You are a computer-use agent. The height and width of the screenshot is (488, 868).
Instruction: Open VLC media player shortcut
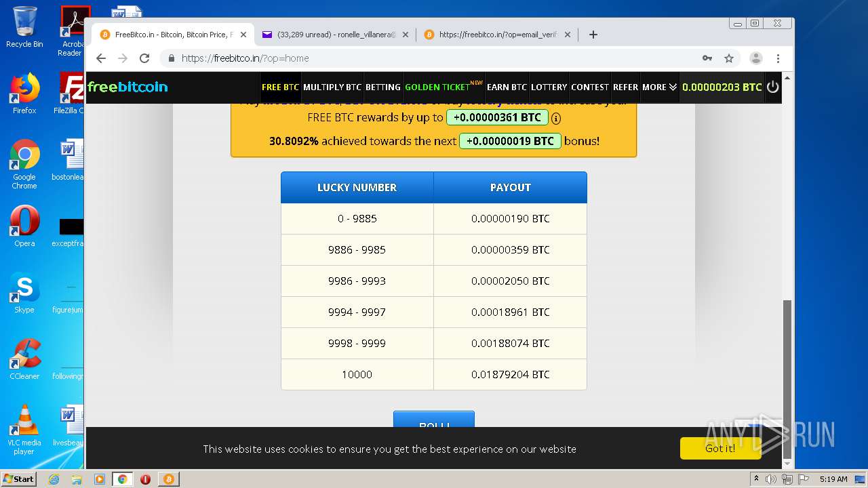pos(24,430)
